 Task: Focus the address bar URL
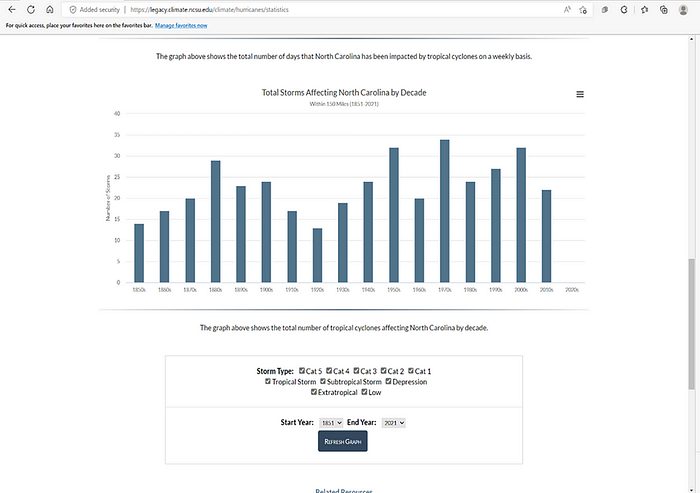pyautogui.click(x=209, y=9)
